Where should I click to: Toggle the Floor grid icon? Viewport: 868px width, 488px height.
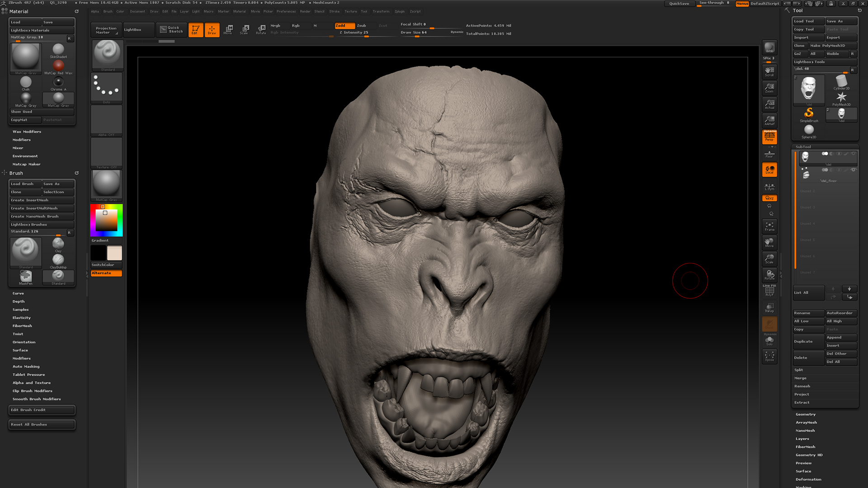point(769,154)
